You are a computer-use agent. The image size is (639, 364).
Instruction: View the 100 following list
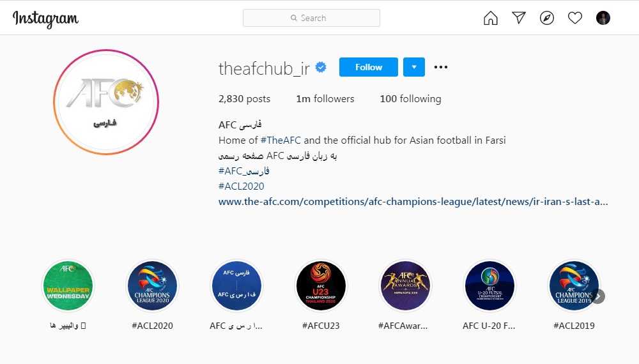coord(410,99)
